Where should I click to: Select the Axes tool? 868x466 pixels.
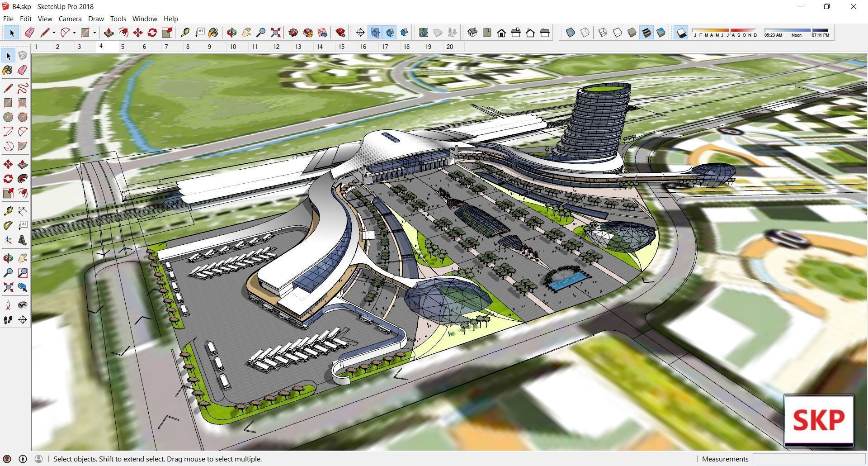coord(8,240)
